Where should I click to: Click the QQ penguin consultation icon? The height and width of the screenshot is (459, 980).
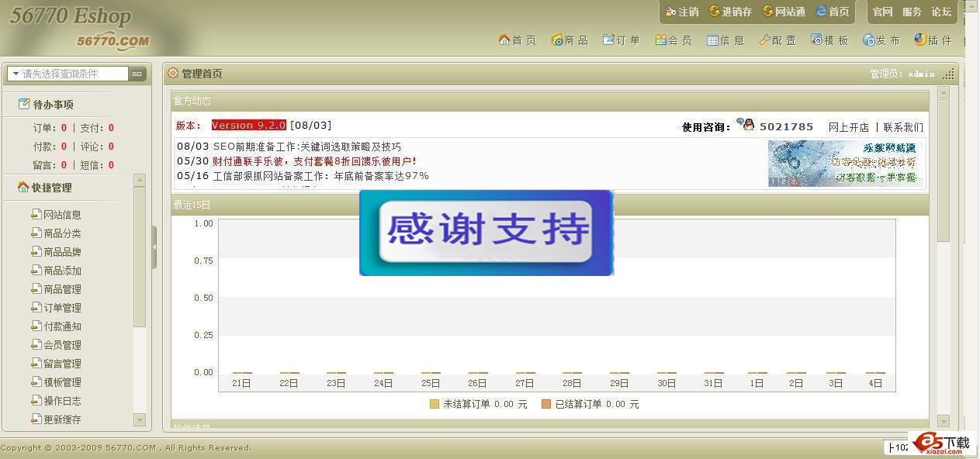tap(745, 125)
